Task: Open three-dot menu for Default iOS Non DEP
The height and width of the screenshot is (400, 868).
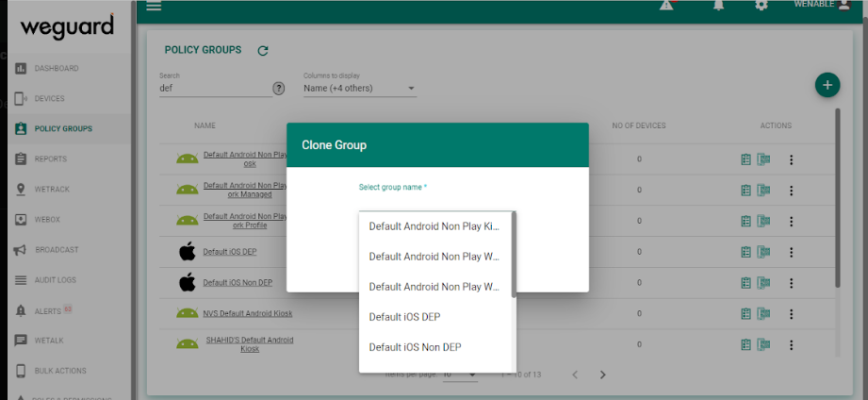Action: pyautogui.click(x=791, y=283)
